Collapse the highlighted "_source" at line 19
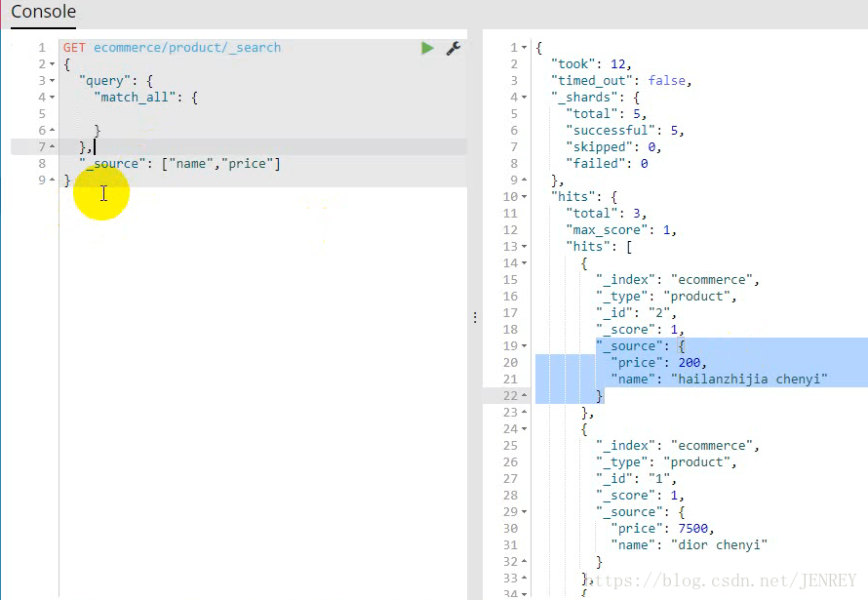868x600 pixels. [x=524, y=346]
